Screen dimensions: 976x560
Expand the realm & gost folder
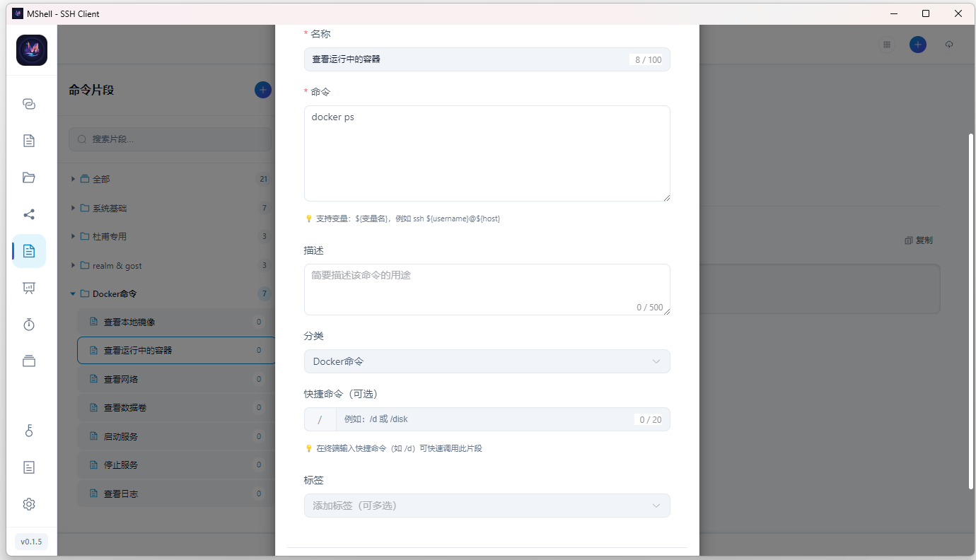click(73, 265)
